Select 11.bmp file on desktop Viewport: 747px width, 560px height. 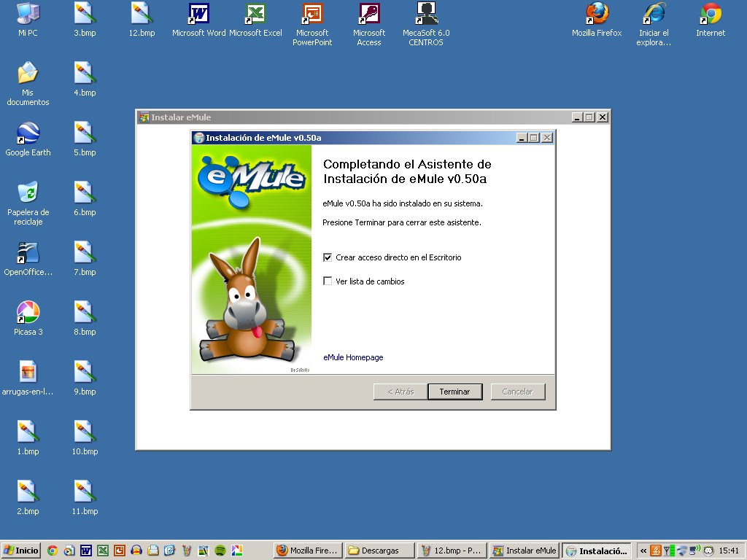pos(85,497)
